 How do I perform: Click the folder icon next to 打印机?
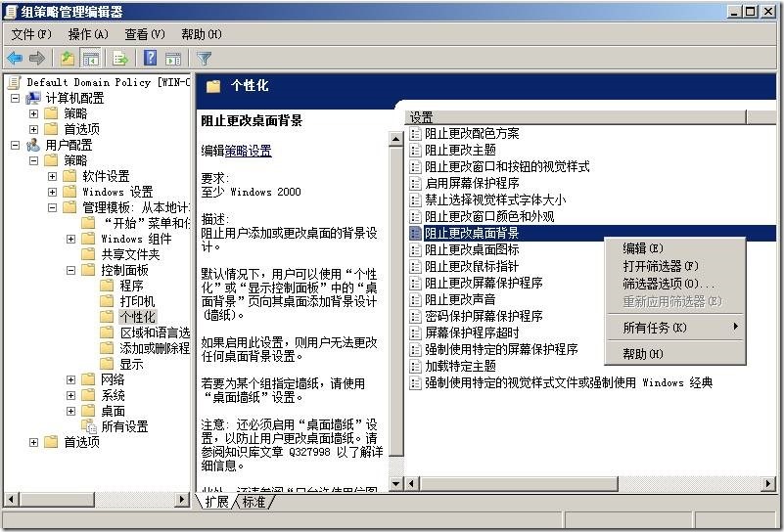tap(107, 301)
